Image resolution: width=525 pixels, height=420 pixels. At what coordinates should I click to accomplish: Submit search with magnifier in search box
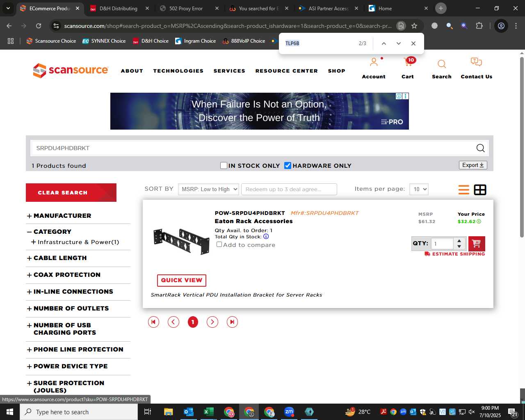click(480, 148)
